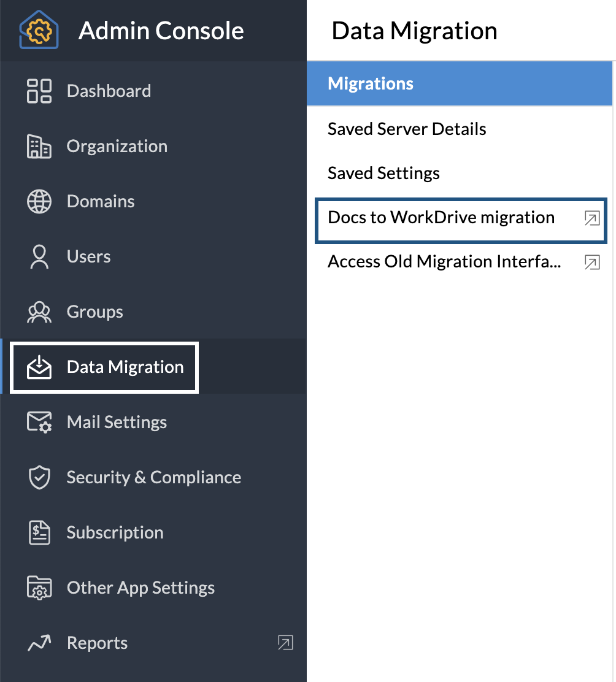Click the Mail Settings envelope icon
Screen dimensions: 616x682
[x=39, y=423]
